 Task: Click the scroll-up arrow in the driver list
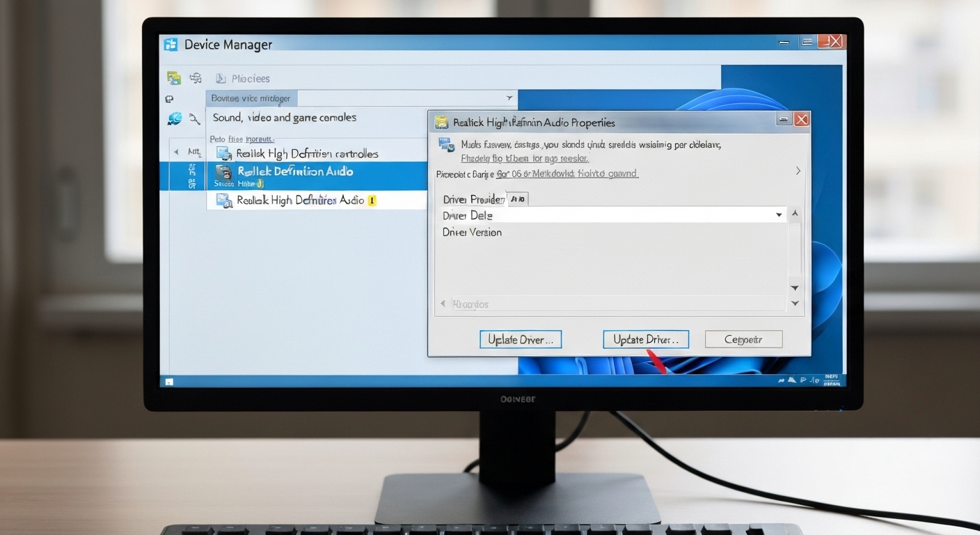pyautogui.click(x=795, y=215)
